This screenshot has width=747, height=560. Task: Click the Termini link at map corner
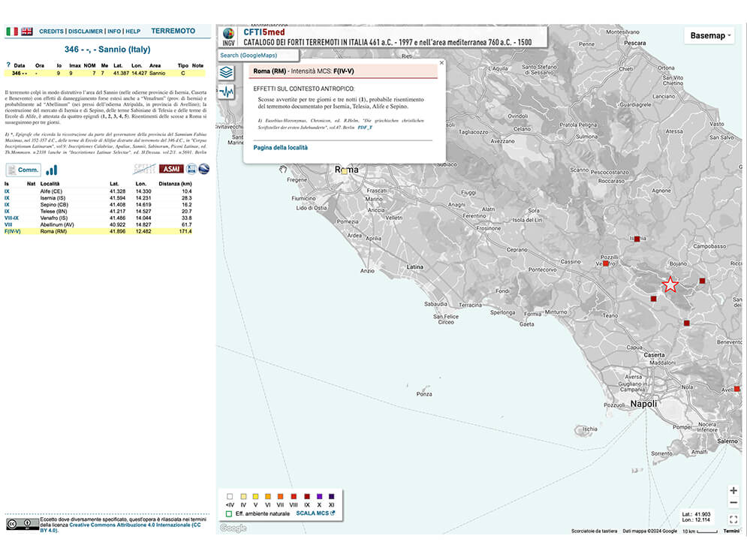731,531
